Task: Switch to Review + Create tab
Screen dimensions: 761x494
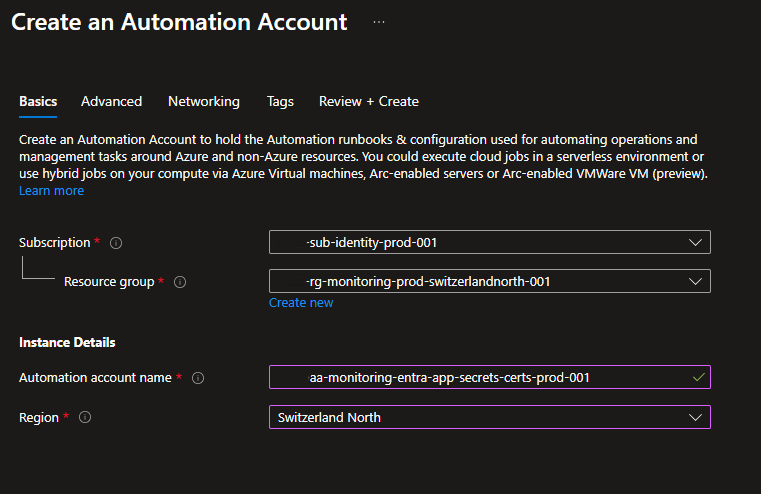Action: pyautogui.click(x=368, y=101)
